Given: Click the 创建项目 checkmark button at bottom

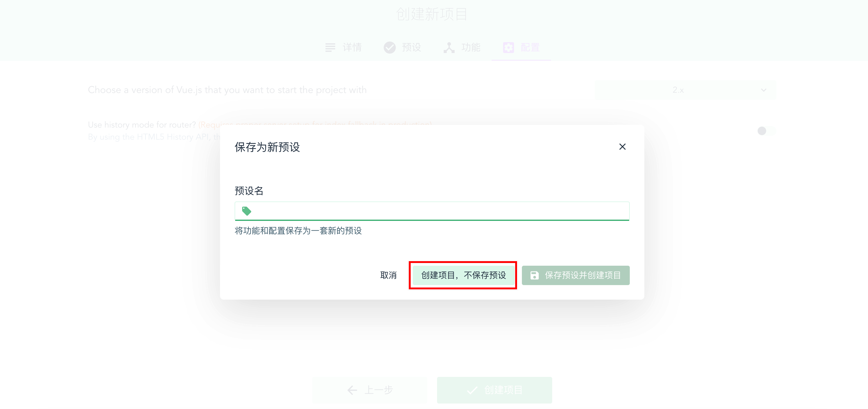Looking at the screenshot, I should click(494, 390).
